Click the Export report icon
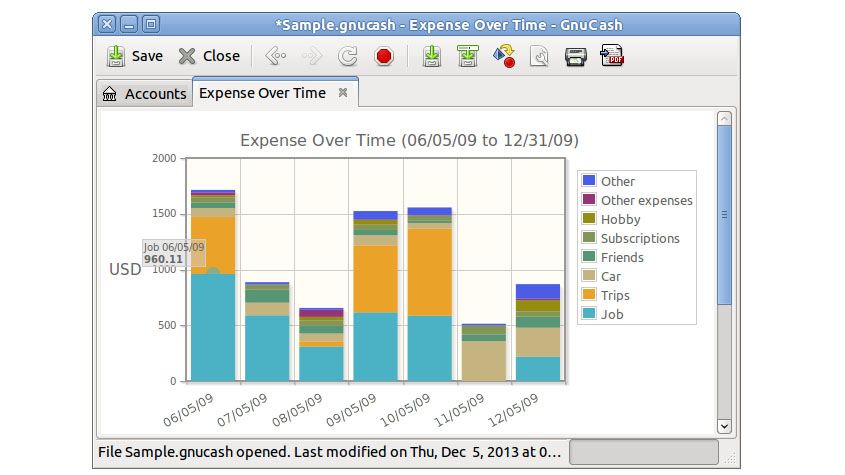Image resolution: width=845 pixels, height=475 pixels. 504,56
